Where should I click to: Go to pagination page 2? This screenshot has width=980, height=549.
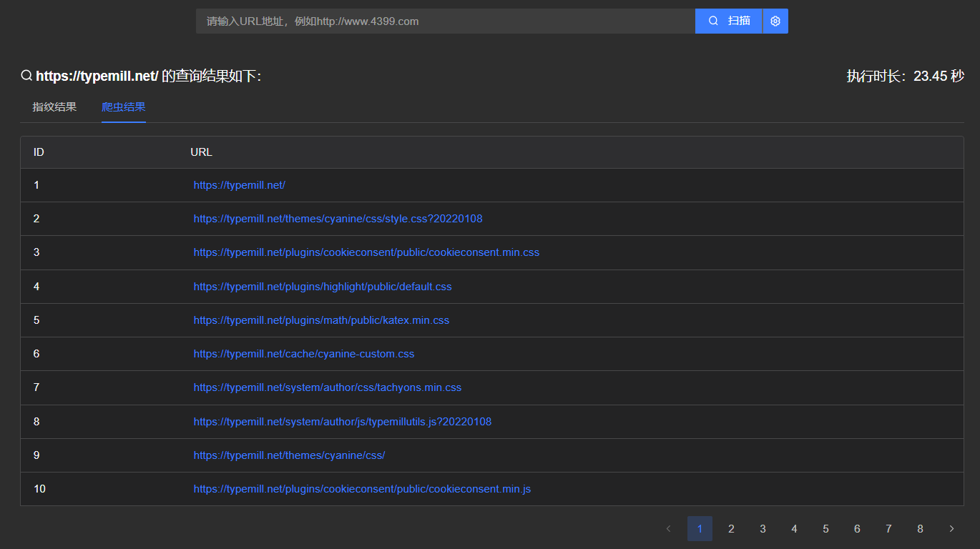[x=731, y=529]
